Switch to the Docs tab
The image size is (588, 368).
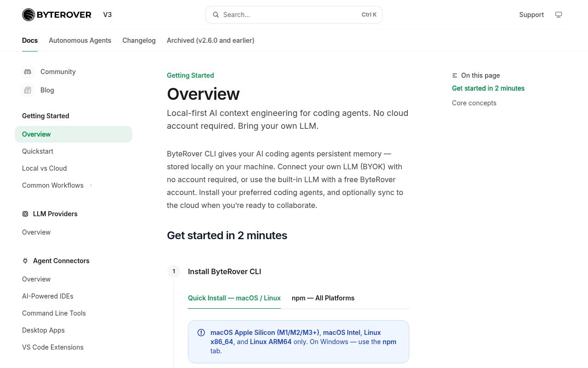[x=30, y=40]
